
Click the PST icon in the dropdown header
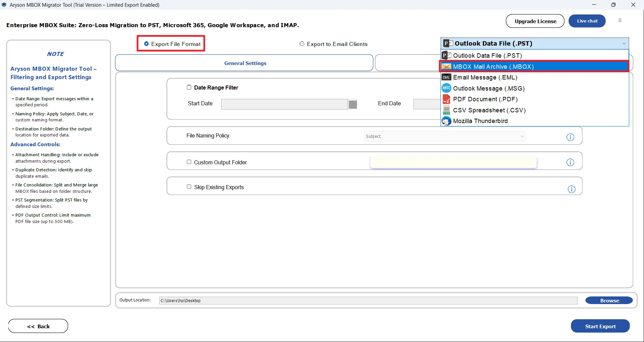coord(448,43)
